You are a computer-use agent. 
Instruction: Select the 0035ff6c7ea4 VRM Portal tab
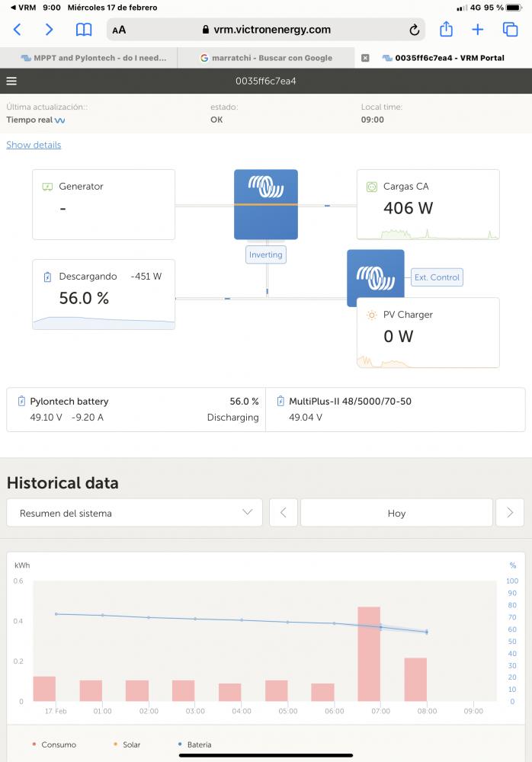[x=443, y=58]
